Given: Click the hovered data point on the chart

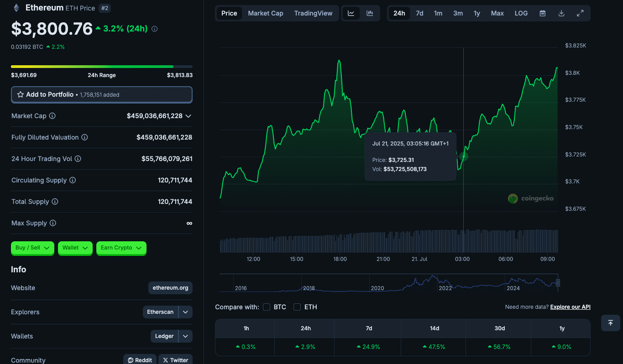Looking at the screenshot, I should pos(464,156).
